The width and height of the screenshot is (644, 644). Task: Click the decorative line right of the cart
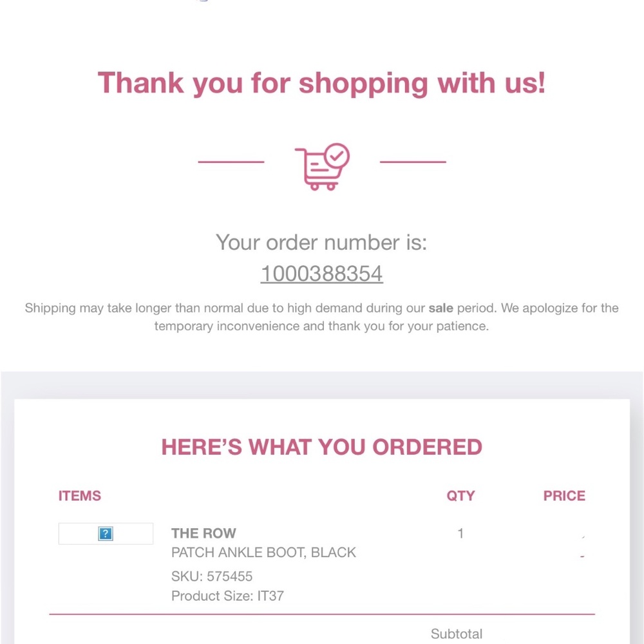[413, 162]
